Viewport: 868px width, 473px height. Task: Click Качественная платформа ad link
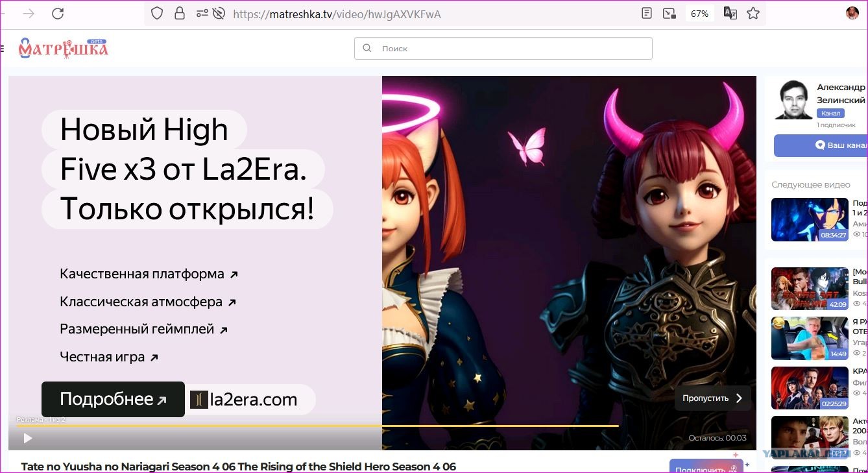pyautogui.click(x=149, y=274)
